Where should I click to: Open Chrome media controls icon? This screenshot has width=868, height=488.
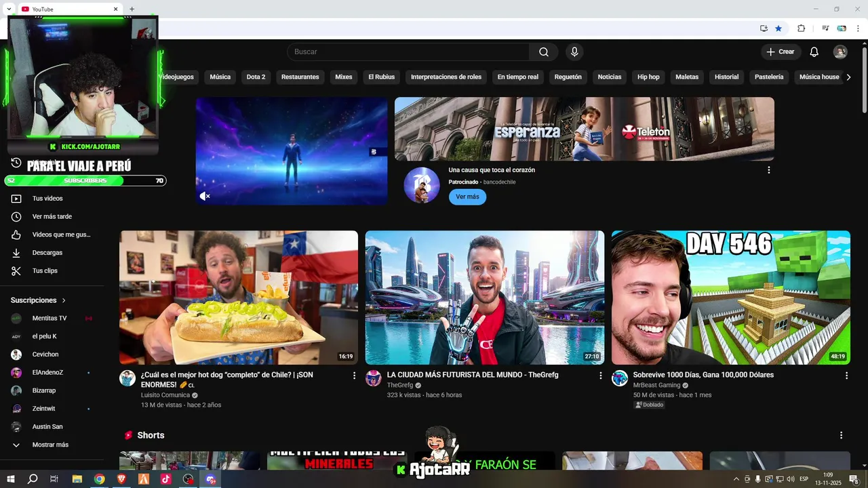[825, 28]
